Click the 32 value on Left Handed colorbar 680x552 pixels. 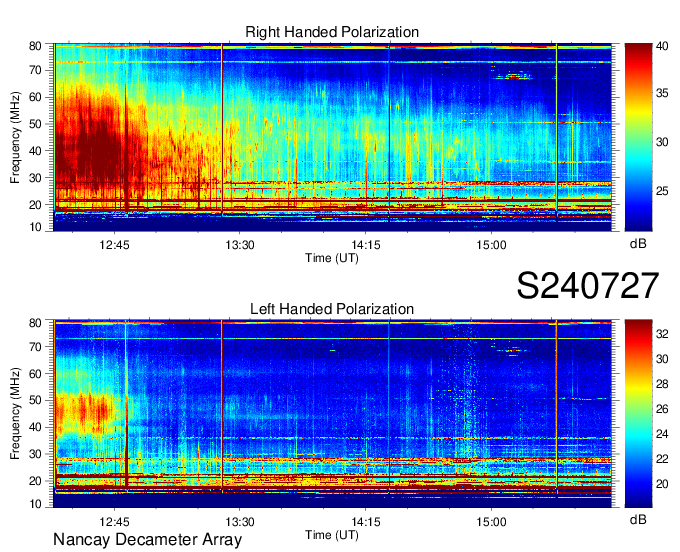point(662,334)
